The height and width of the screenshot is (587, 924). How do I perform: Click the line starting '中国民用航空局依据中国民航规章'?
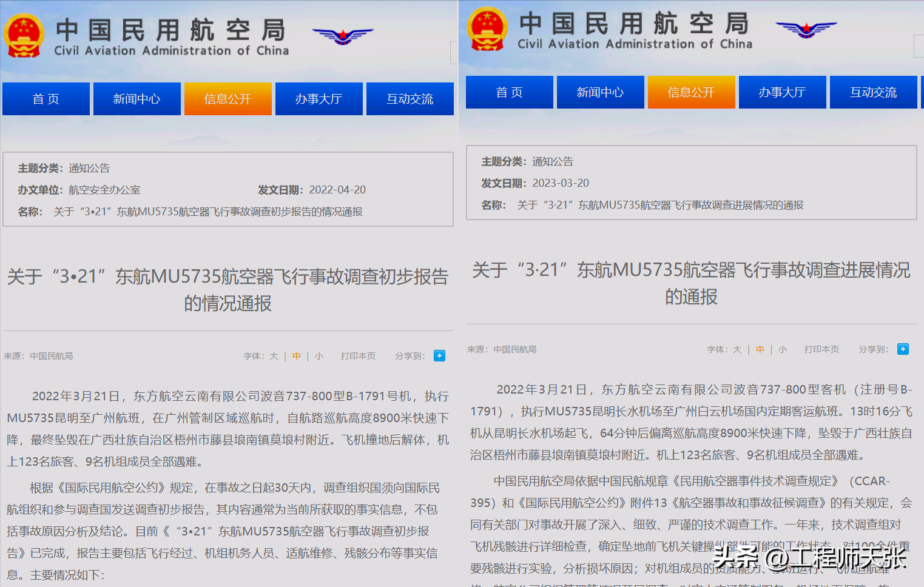692,481
